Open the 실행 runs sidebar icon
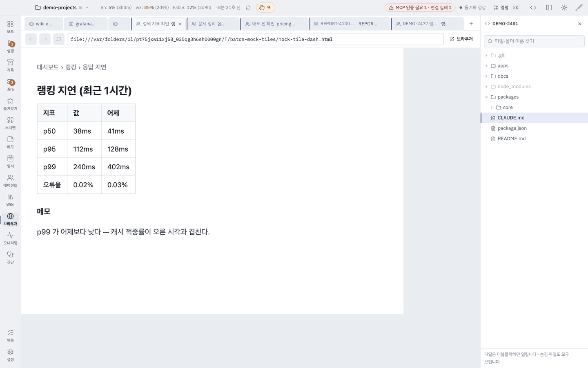This screenshot has height=368, width=588. click(10, 46)
